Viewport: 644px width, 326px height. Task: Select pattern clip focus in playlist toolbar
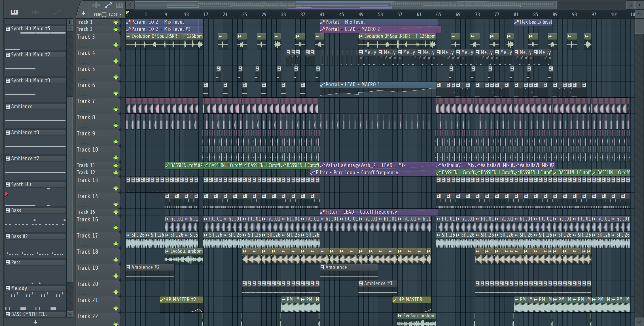click(119, 5)
